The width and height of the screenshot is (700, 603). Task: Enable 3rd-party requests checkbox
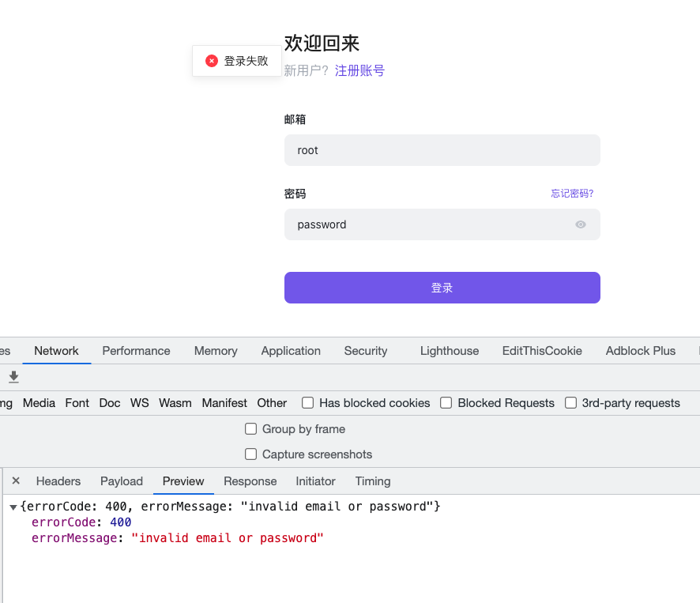(570, 403)
